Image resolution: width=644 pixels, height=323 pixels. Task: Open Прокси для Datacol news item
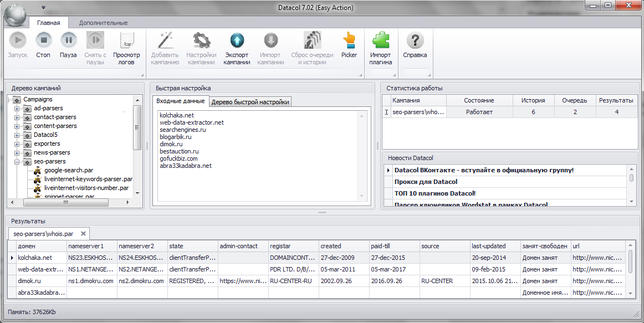(x=426, y=182)
